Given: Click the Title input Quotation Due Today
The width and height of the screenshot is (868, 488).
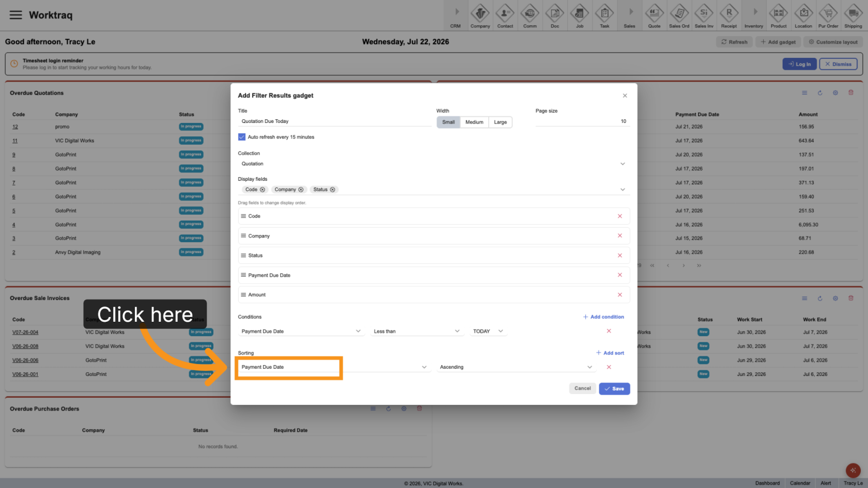Looking at the screenshot, I should click(334, 121).
